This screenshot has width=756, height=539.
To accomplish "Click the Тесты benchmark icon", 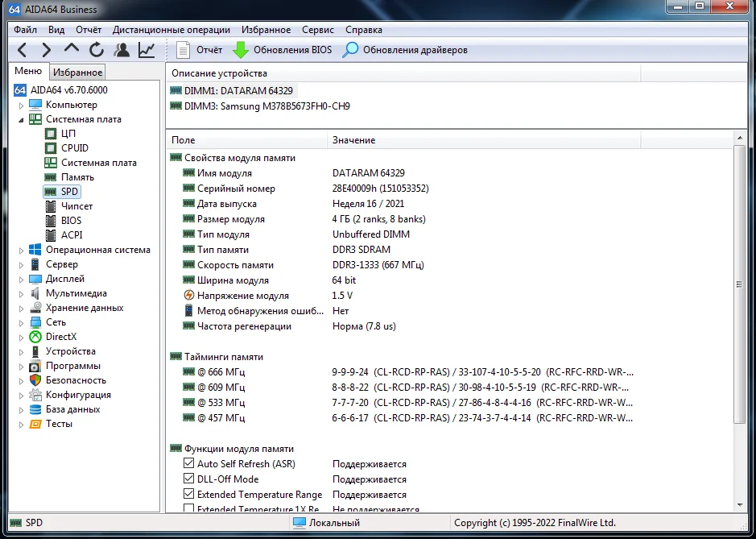I will [35, 424].
